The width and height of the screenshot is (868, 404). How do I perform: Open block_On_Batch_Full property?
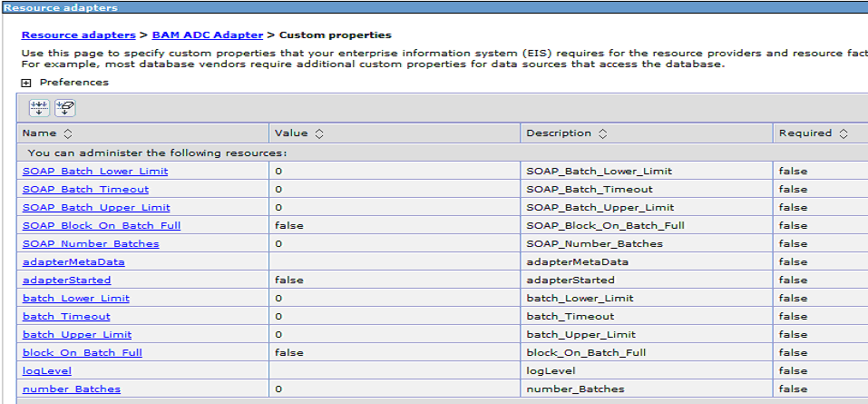tap(83, 352)
